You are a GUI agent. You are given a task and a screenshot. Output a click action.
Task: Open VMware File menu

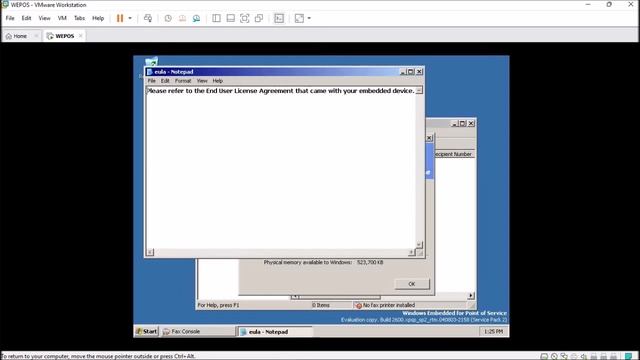pyautogui.click(x=10, y=18)
